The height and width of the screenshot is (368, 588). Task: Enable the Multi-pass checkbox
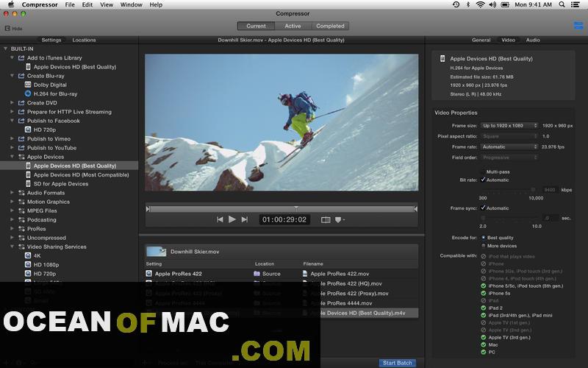tap(483, 172)
